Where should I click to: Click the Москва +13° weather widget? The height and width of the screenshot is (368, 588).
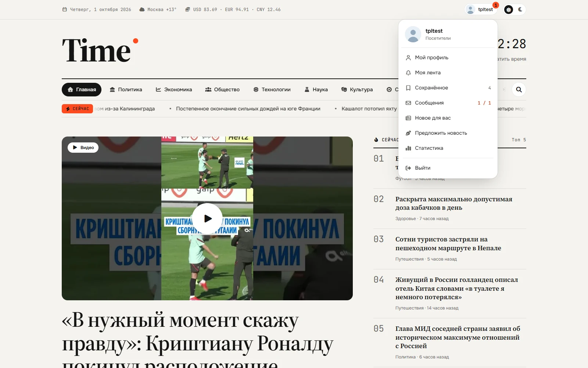pos(158,10)
